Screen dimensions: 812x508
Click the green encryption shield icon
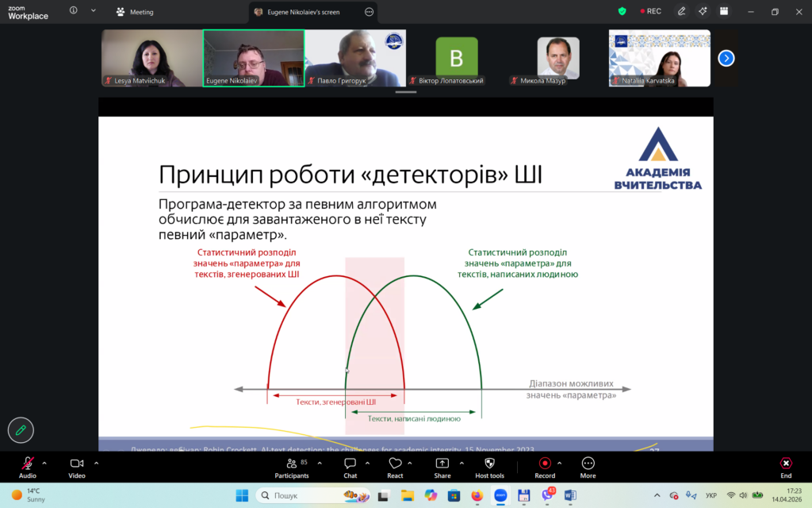622,12
